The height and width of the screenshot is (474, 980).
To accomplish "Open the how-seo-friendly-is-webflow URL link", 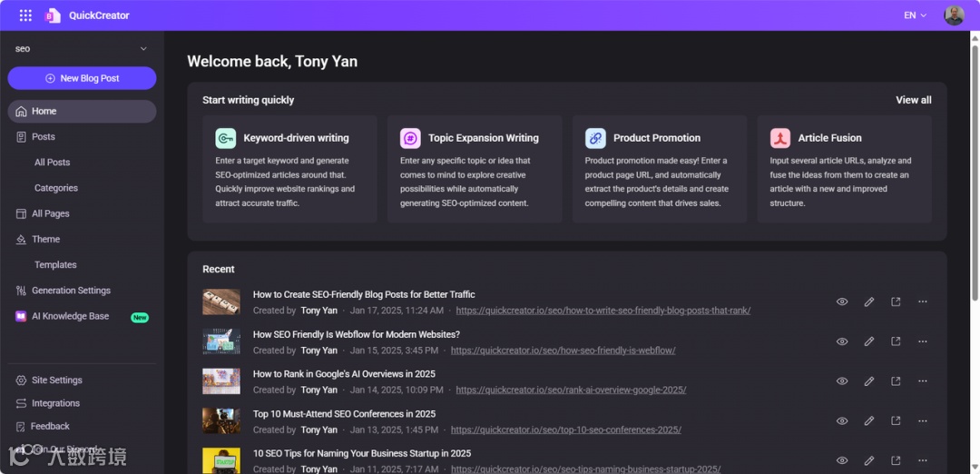I will [x=563, y=351].
